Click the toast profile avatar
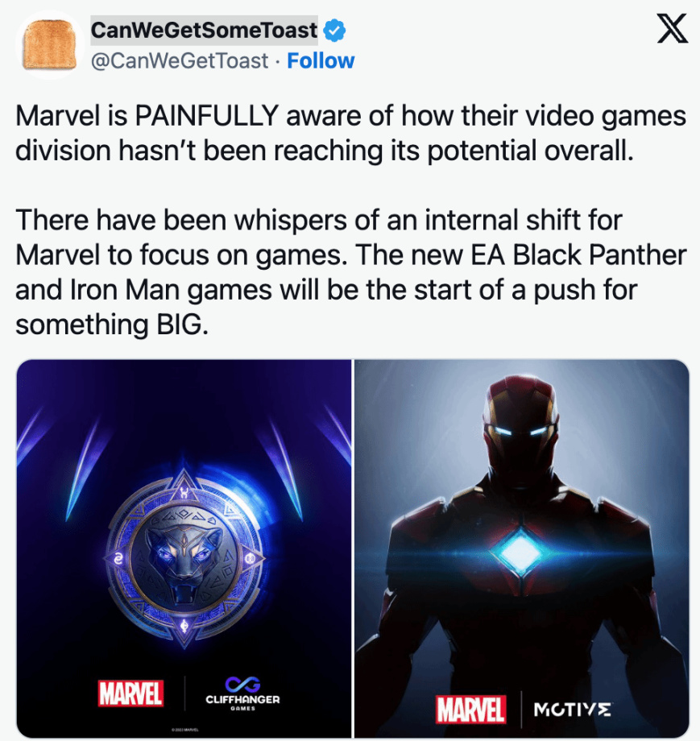 pyautogui.click(x=50, y=45)
